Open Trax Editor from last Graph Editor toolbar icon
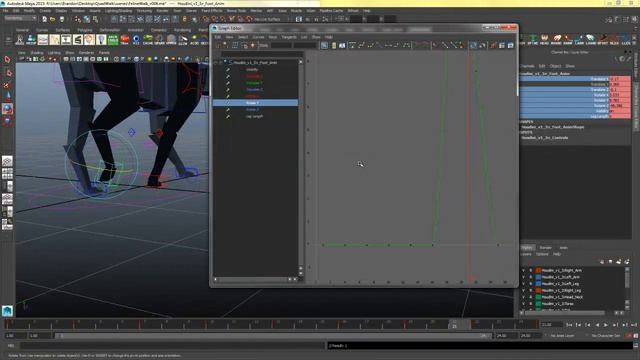This screenshot has height=360, width=640. [x=511, y=45]
